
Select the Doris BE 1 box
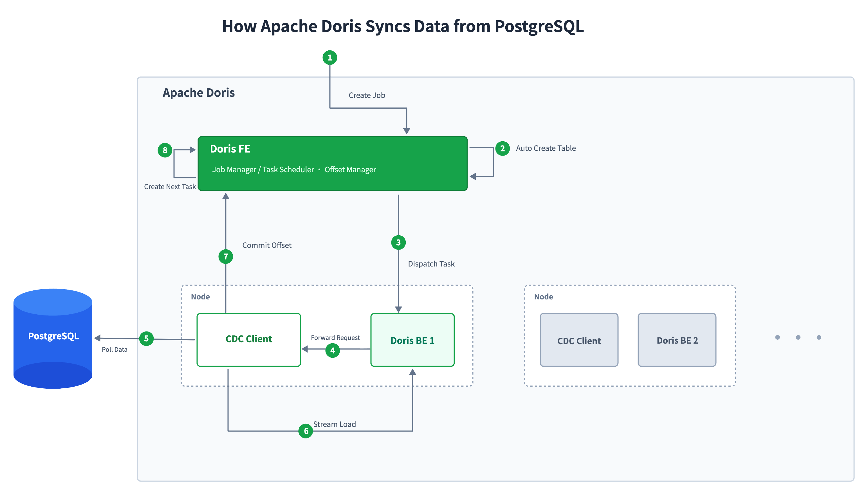coord(412,340)
